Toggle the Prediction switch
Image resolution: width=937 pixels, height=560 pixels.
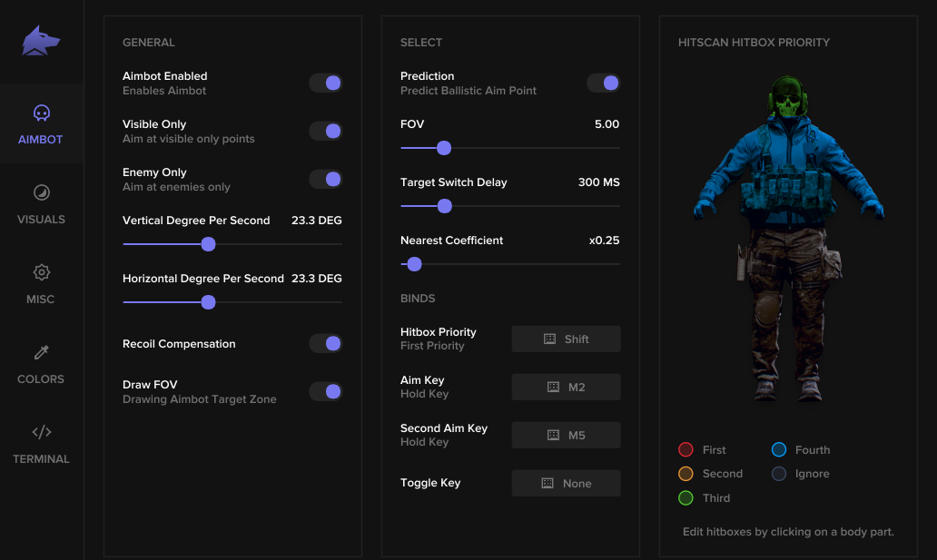[604, 84]
